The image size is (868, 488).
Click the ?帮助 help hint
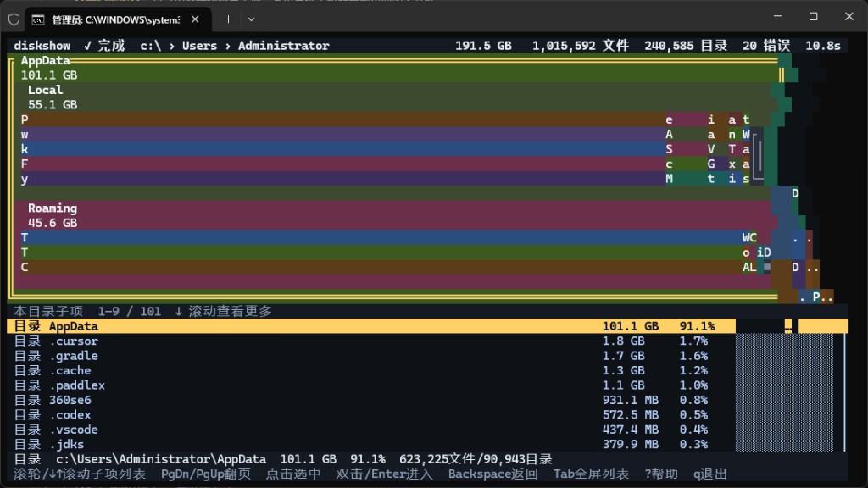pyautogui.click(x=661, y=474)
